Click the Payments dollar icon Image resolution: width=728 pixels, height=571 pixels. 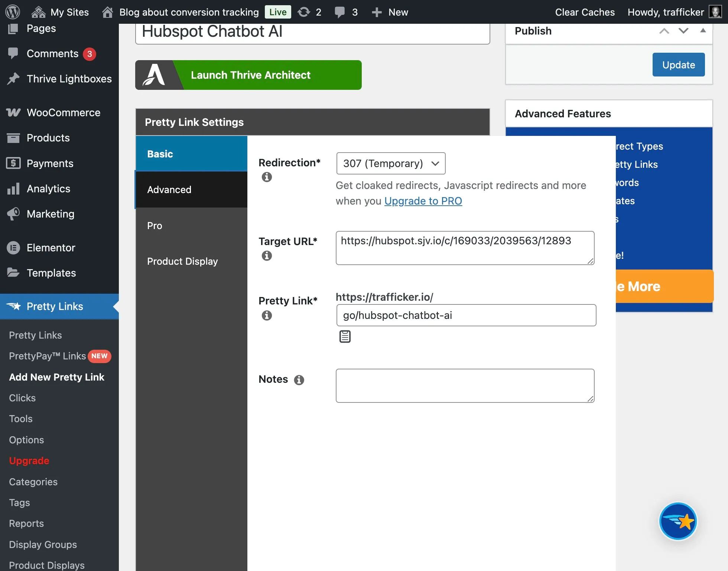(x=13, y=163)
